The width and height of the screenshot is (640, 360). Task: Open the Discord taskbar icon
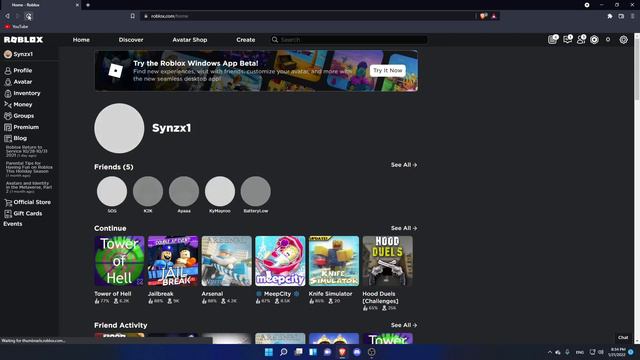[x=357, y=352]
